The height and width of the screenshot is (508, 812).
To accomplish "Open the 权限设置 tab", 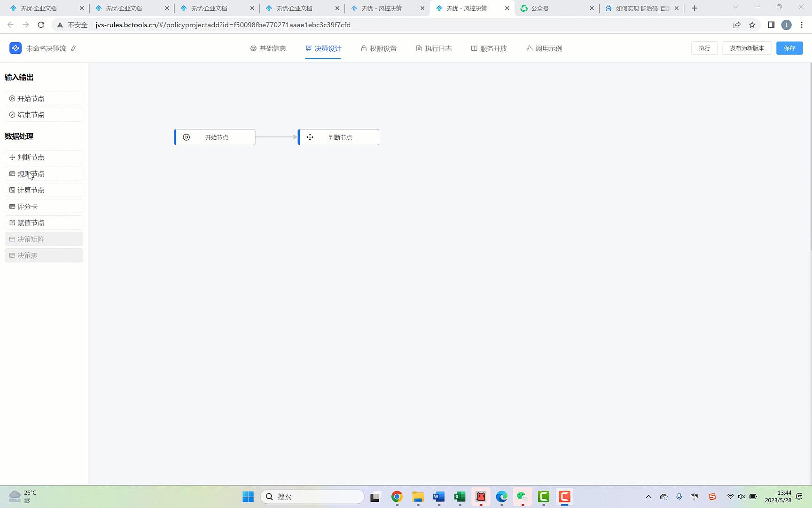I will pos(379,48).
